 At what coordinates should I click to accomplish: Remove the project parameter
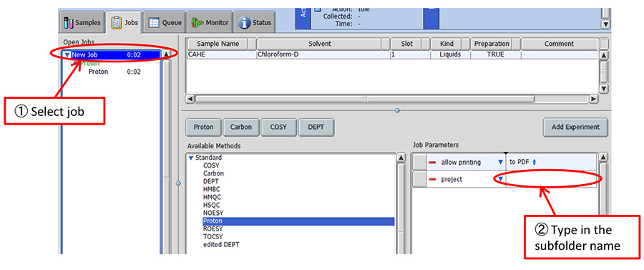pyautogui.click(x=432, y=180)
